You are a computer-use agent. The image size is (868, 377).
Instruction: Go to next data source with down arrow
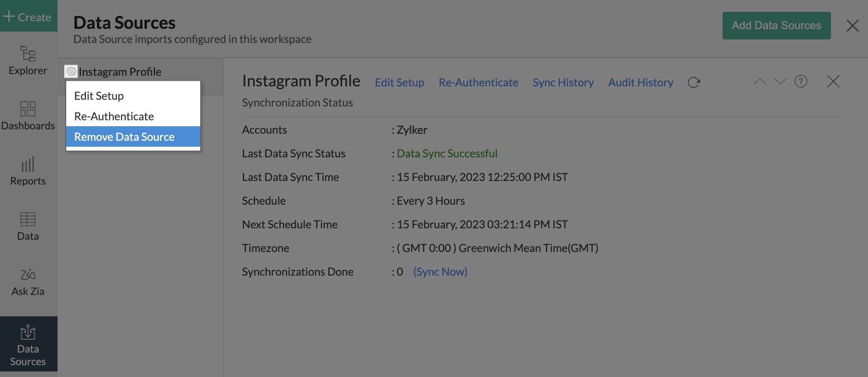pyautogui.click(x=780, y=82)
